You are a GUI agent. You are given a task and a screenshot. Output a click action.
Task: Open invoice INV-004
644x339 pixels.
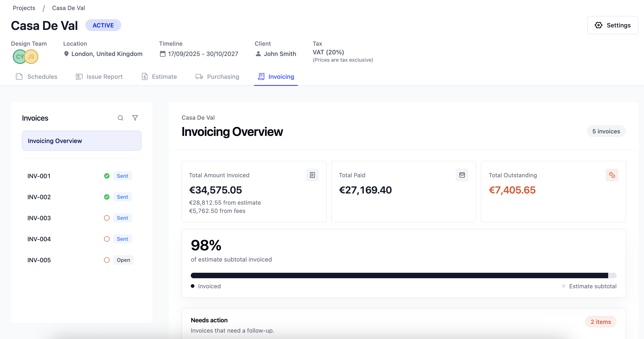[x=82, y=239]
